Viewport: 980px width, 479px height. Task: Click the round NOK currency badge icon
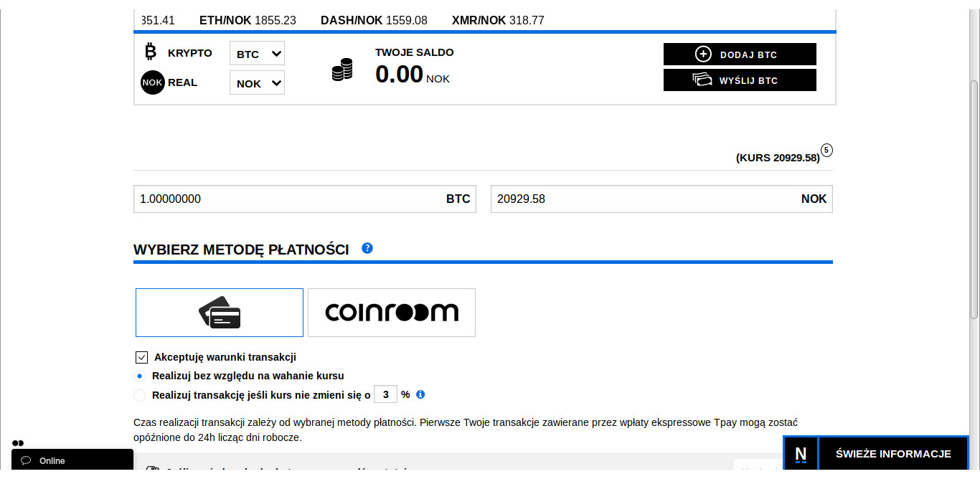pyautogui.click(x=152, y=82)
